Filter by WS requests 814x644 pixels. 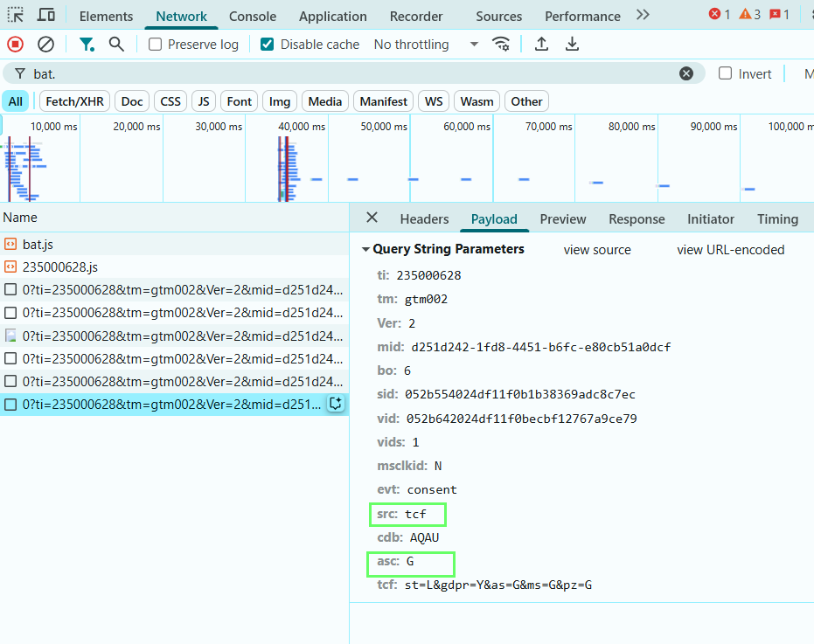coord(434,101)
